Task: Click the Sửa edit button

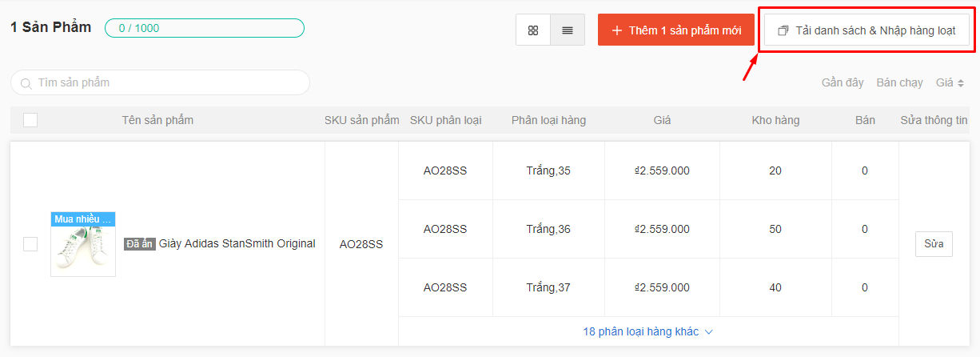Action: [934, 243]
